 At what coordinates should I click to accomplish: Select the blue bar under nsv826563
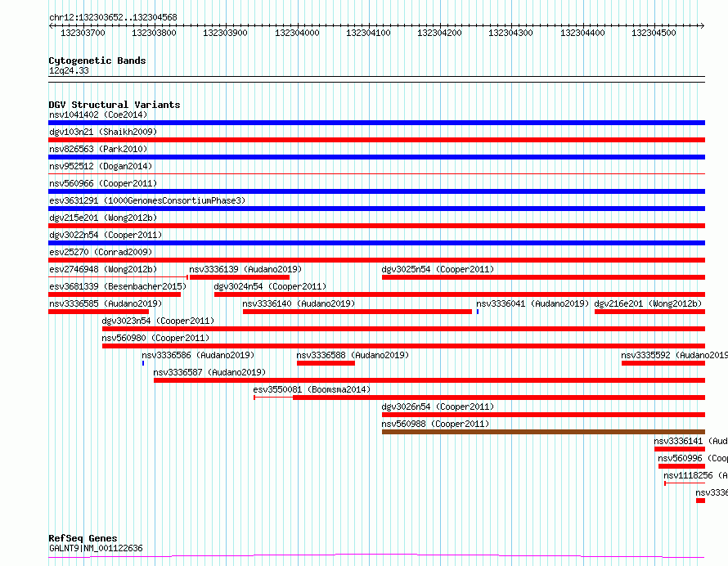point(376,157)
